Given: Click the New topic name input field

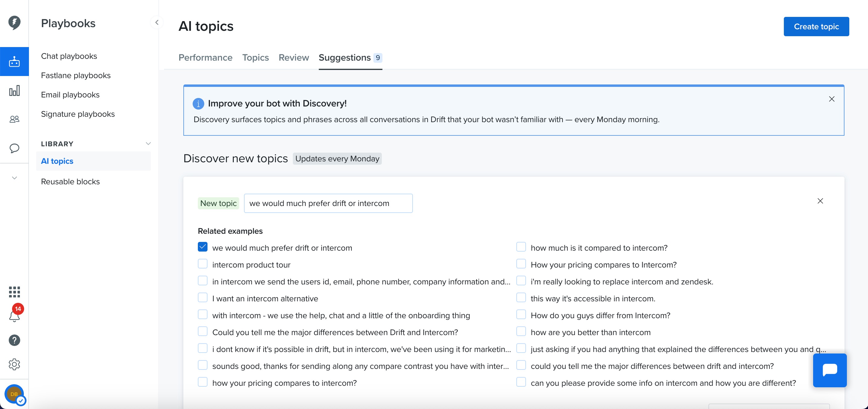Looking at the screenshot, I should click(x=328, y=203).
